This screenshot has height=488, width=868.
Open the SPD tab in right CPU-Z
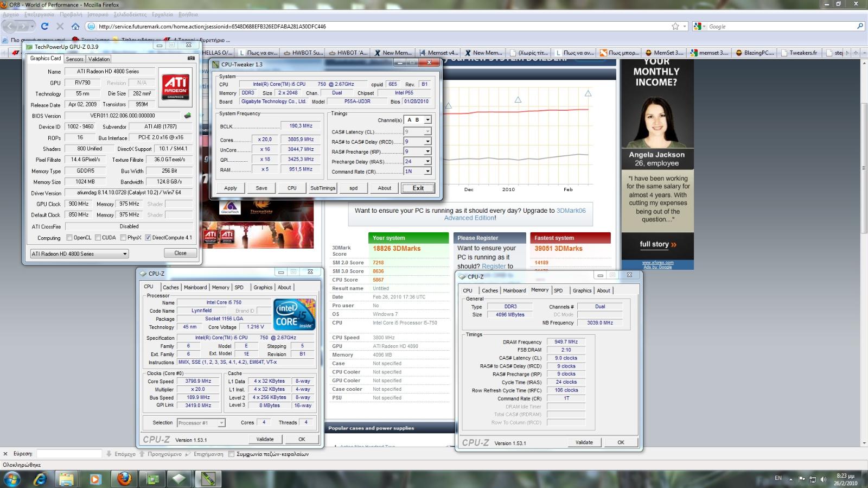[558, 290]
